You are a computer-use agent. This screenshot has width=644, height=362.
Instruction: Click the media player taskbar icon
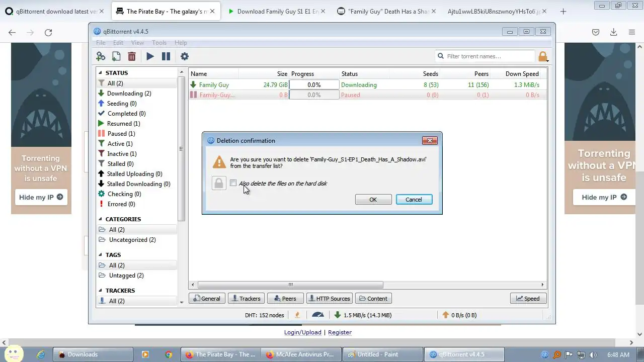point(145,354)
